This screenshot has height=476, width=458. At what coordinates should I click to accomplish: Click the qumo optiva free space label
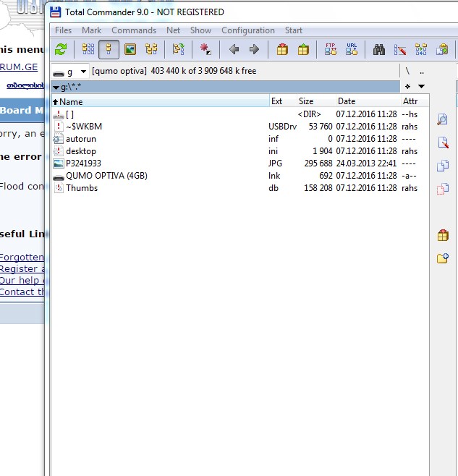pyautogui.click(x=174, y=71)
